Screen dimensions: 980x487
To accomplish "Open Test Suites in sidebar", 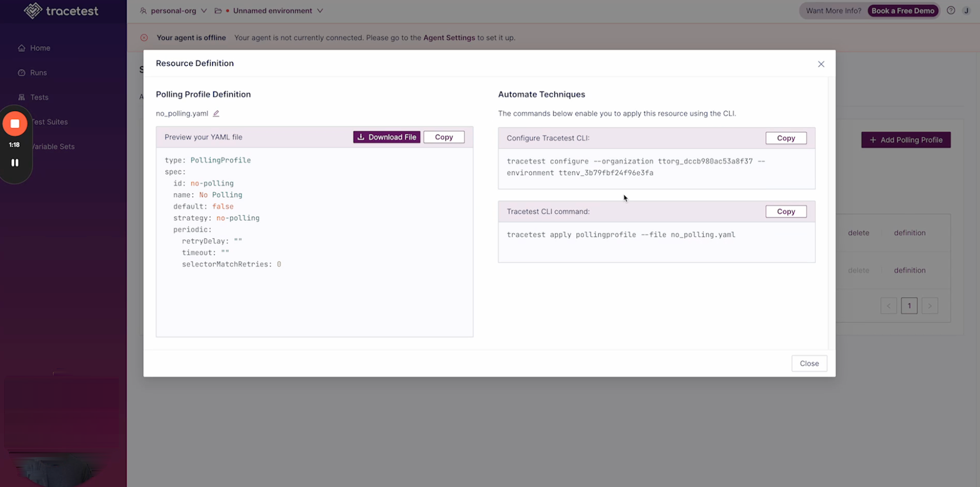I will pos(49,122).
